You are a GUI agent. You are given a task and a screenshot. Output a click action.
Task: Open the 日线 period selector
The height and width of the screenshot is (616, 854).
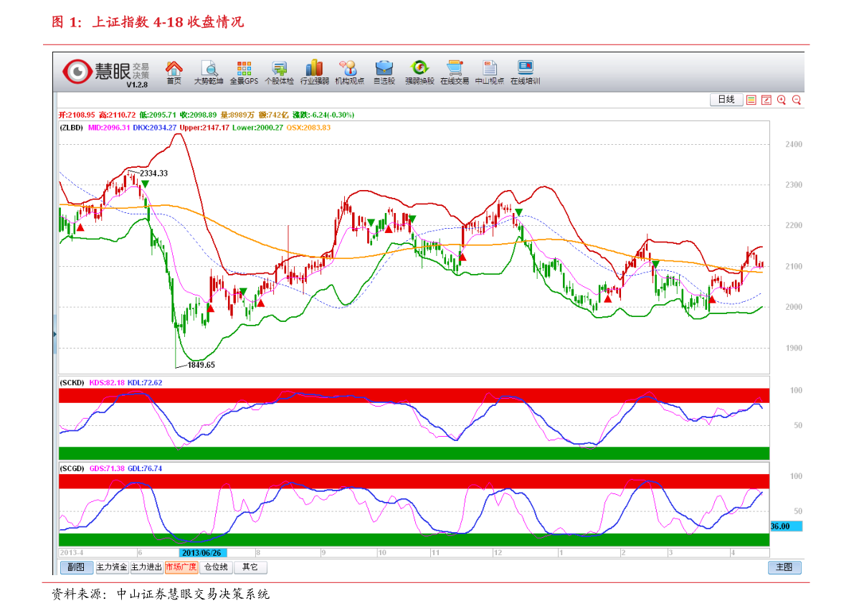(x=726, y=100)
